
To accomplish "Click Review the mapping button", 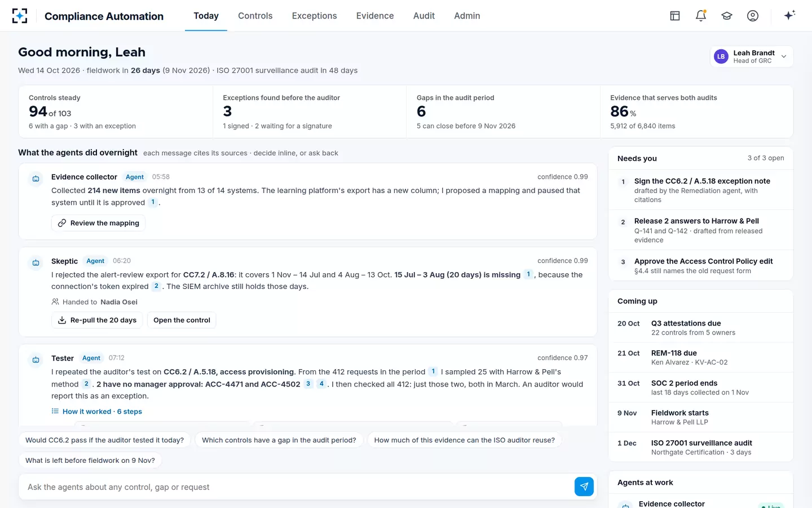I will coord(99,223).
